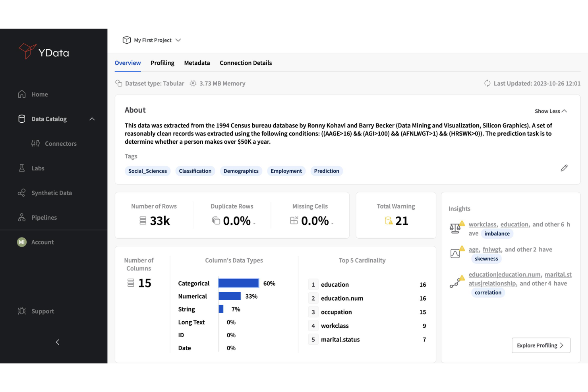Click the correlation warning icon

(456, 282)
